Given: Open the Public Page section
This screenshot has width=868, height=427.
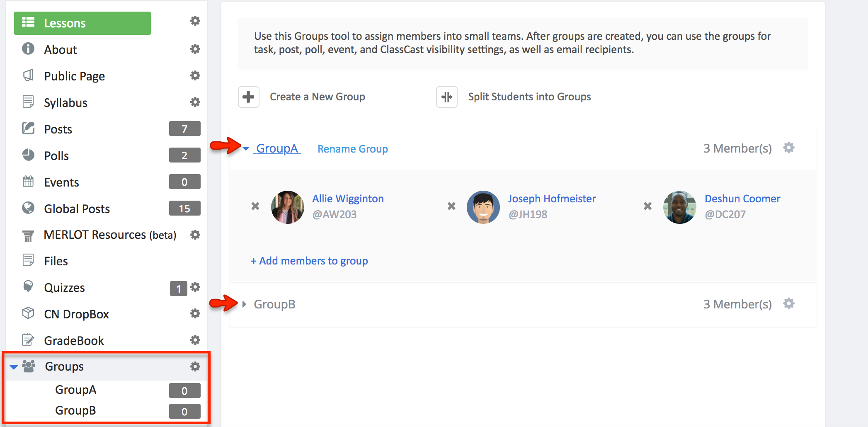Looking at the screenshot, I should 75,76.
